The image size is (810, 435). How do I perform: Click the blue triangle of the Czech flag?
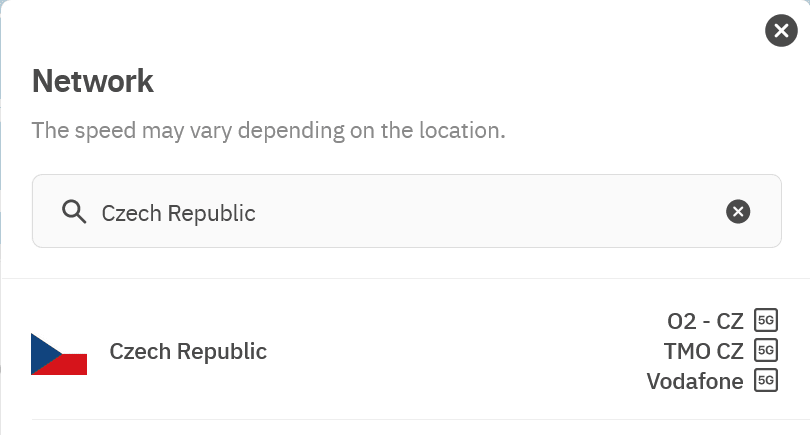[x=42, y=354]
